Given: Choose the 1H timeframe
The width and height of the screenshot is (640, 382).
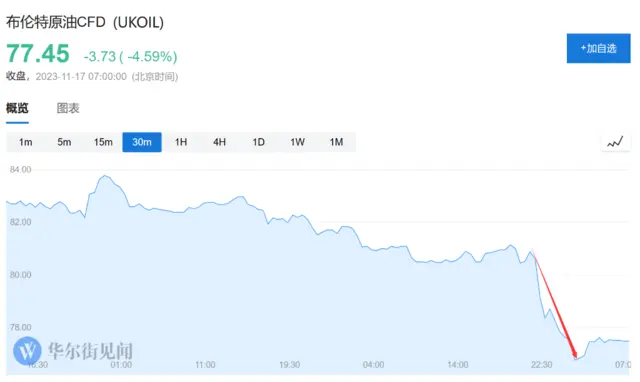Looking at the screenshot, I should click(x=181, y=142).
